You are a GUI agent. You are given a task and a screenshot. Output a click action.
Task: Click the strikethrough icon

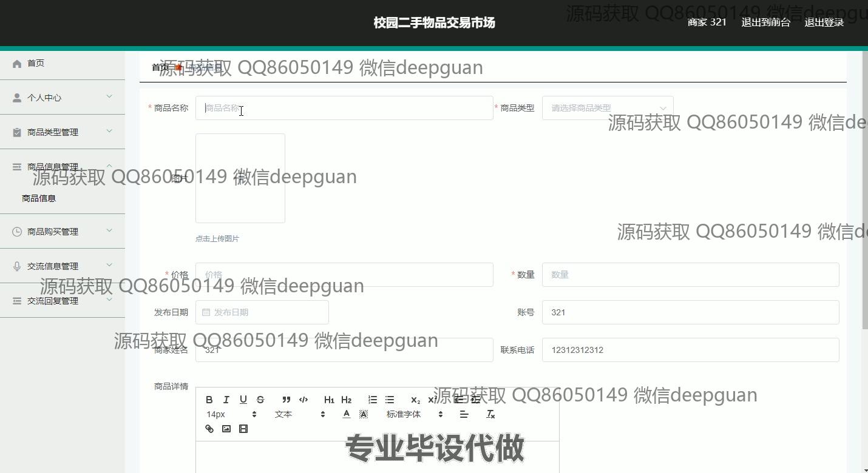pyautogui.click(x=260, y=400)
